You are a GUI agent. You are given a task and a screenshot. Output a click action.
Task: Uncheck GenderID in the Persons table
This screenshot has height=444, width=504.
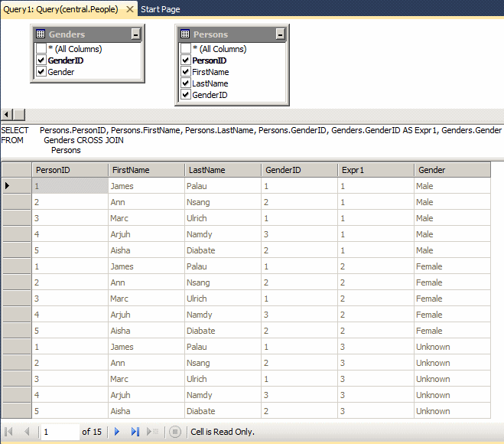click(186, 95)
